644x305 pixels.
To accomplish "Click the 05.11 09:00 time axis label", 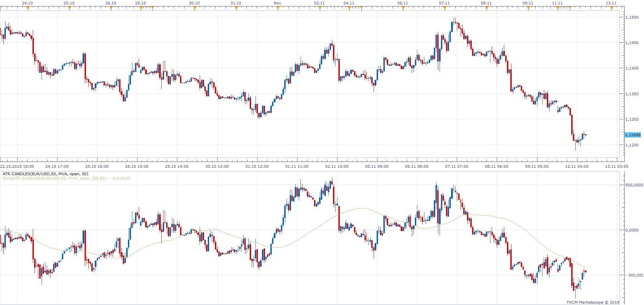I will click(377, 166).
